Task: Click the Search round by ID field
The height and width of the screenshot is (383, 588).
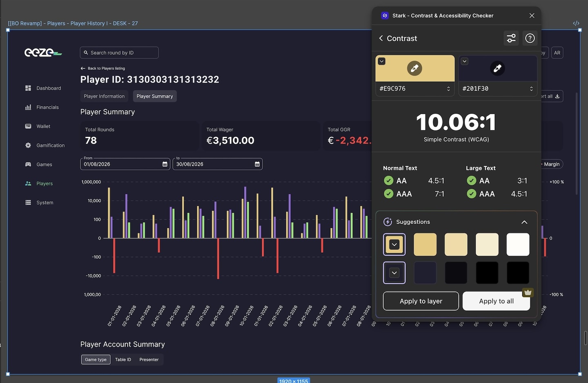Action: 119,53
